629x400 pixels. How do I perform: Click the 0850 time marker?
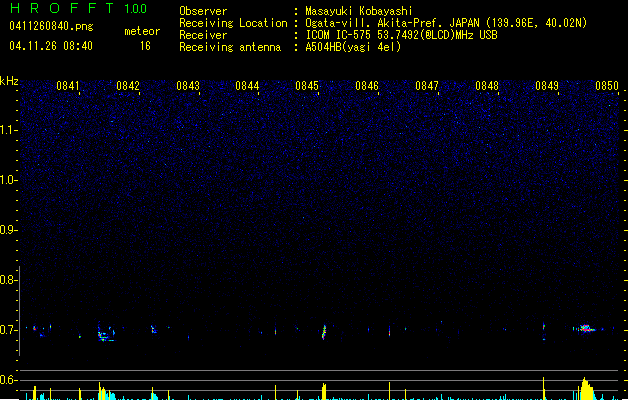(607, 86)
